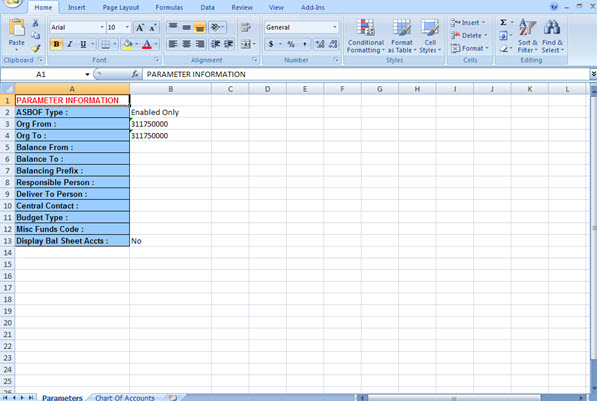The height and width of the screenshot is (401, 597).
Task: Click the AutoSum sigma icon
Action: tap(503, 22)
